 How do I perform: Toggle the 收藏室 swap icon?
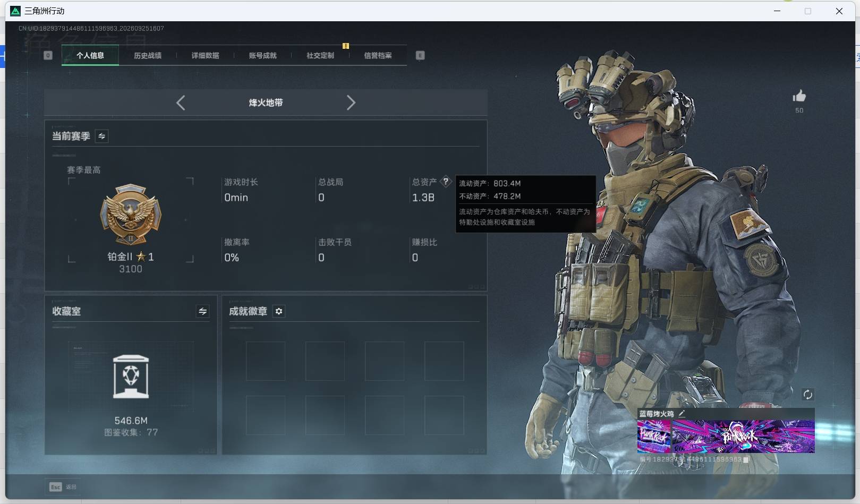coord(202,312)
